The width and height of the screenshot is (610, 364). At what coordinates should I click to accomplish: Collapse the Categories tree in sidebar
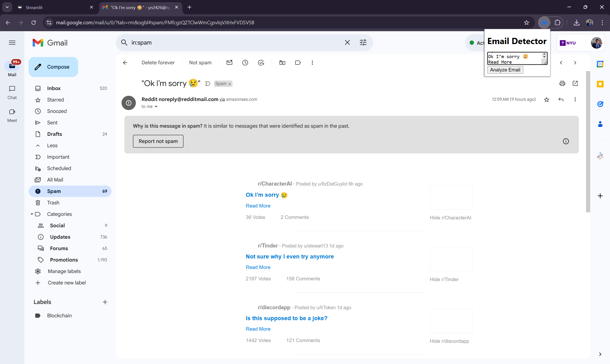(x=32, y=214)
